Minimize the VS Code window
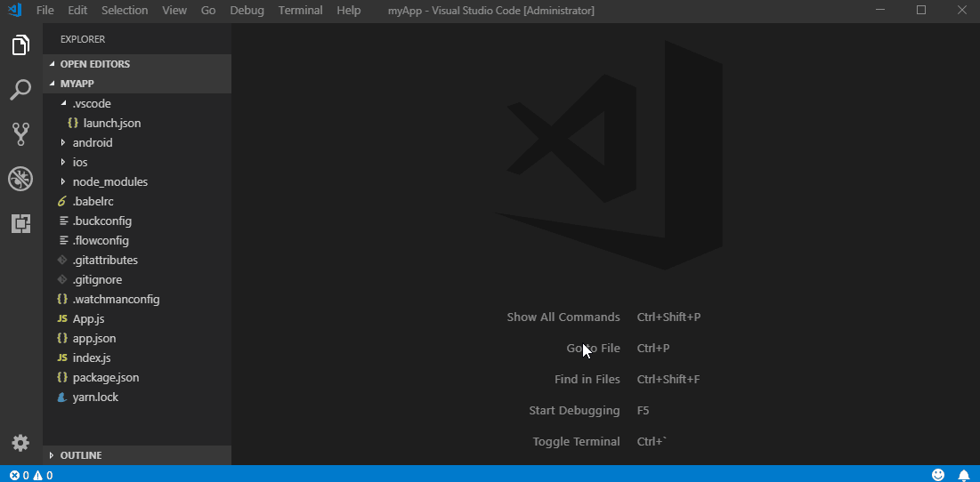 [x=880, y=10]
